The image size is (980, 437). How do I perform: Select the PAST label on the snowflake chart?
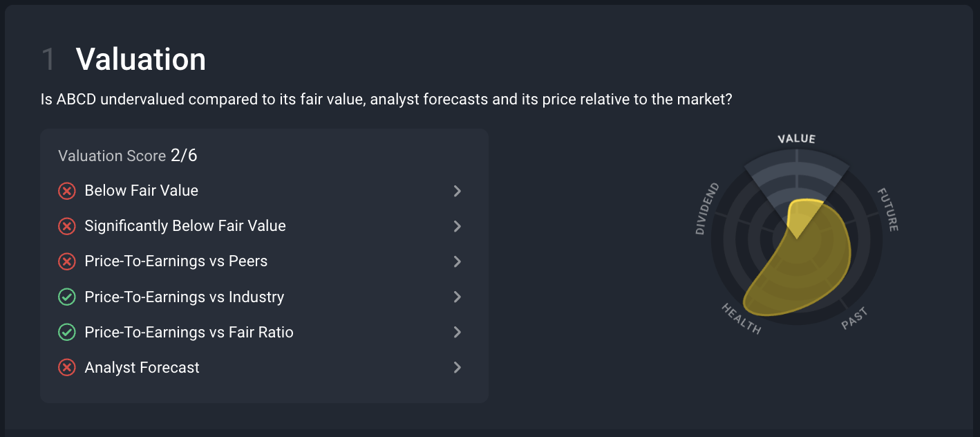[855, 319]
